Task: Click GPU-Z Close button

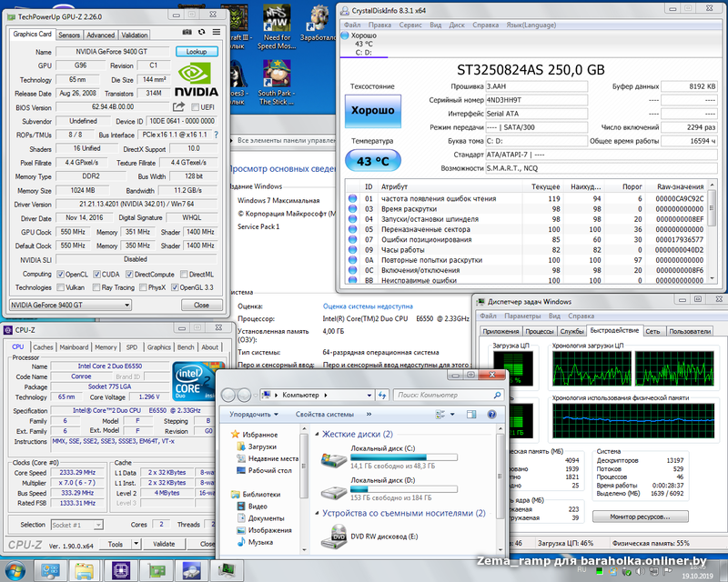Action: (x=201, y=305)
